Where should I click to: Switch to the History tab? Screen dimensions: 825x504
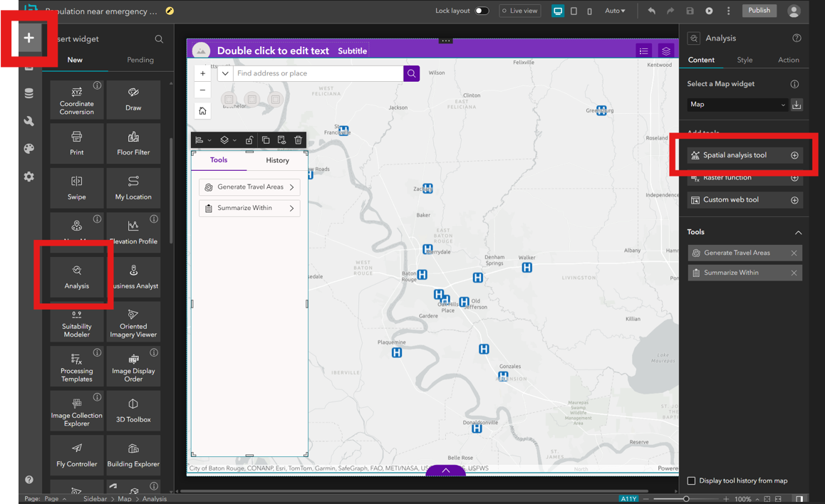[277, 160]
